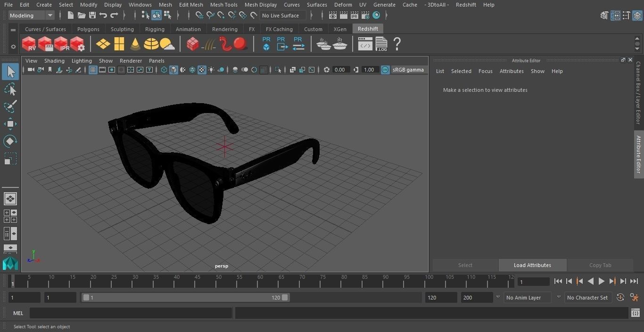The width and height of the screenshot is (644, 332).
Task: Open the No Anim Layer dropdown
Action: click(527, 298)
